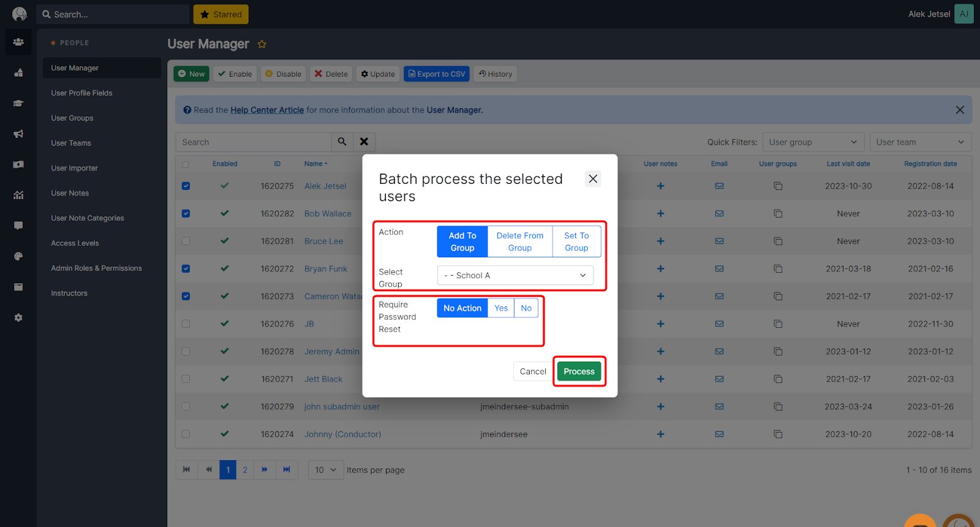Open the Select Group dropdown

click(x=515, y=275)
